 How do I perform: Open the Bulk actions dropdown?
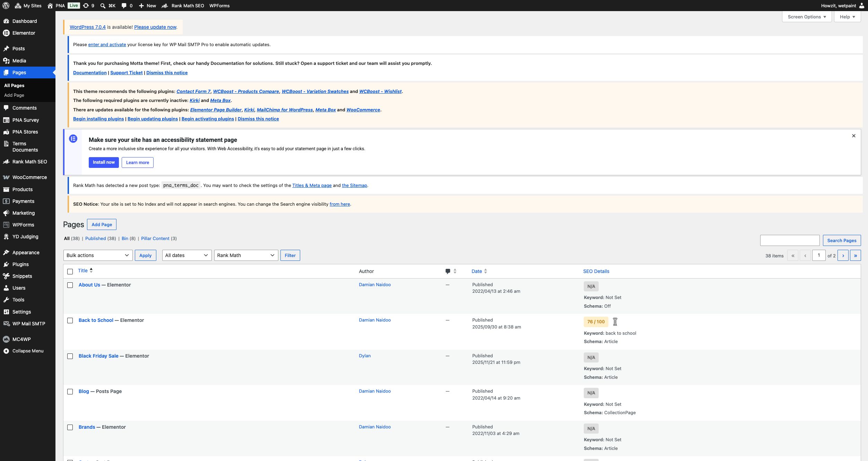98,255
